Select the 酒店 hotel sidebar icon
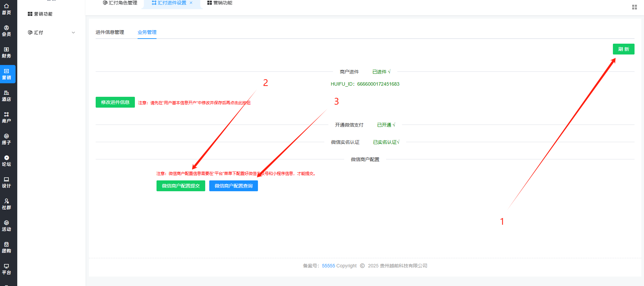This screenshot has width=644, height=286. (x=6, y=96)
